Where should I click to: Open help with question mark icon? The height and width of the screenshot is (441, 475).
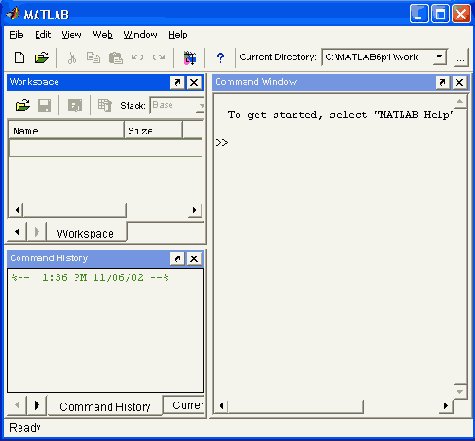coord(220,58)
